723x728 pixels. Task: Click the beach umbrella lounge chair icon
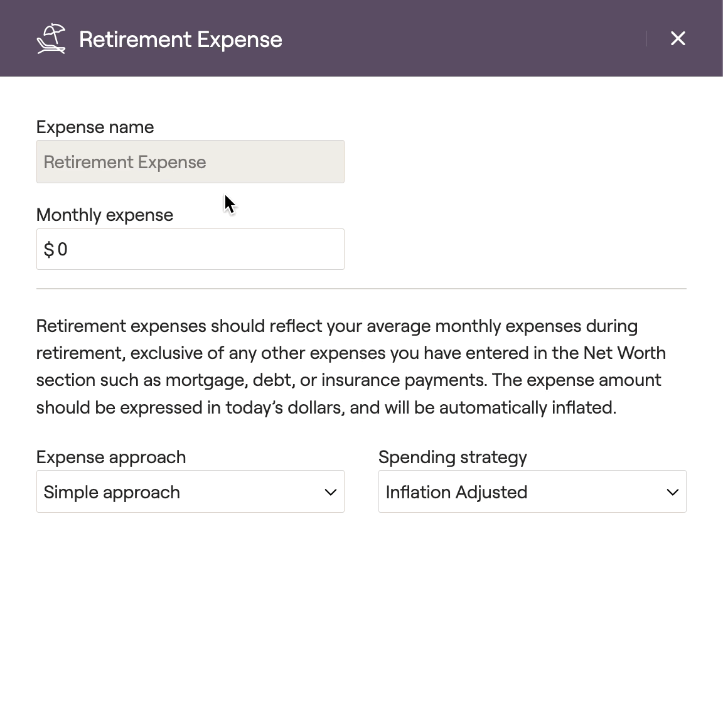(51, 38)
